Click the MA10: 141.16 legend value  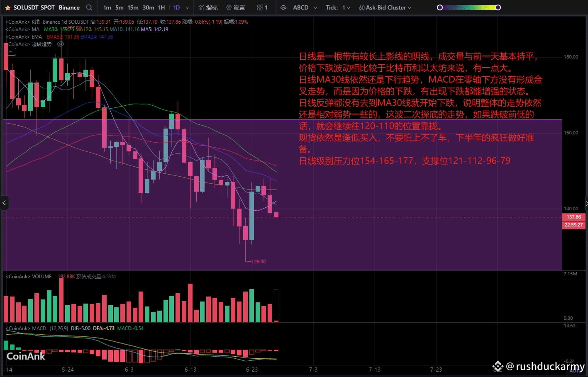click(x=124, y=29)
